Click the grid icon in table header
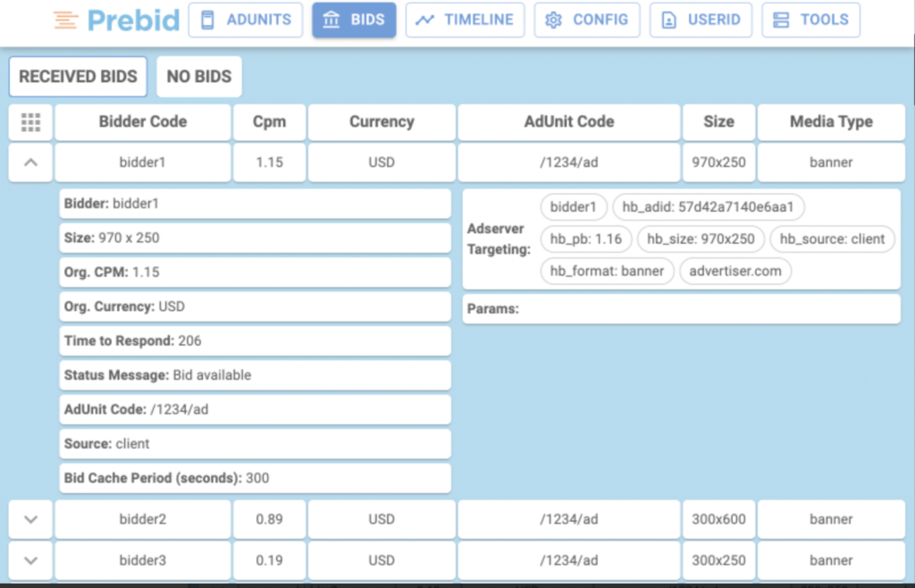The height and width of the screenshot is (588, 915). click(30, 122)
